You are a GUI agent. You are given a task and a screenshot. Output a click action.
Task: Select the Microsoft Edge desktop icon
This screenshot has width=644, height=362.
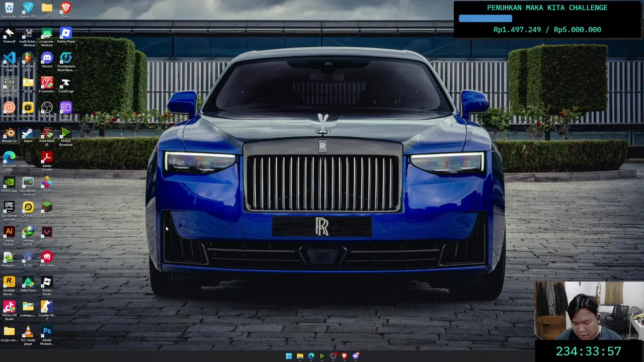tap(9, 161)
